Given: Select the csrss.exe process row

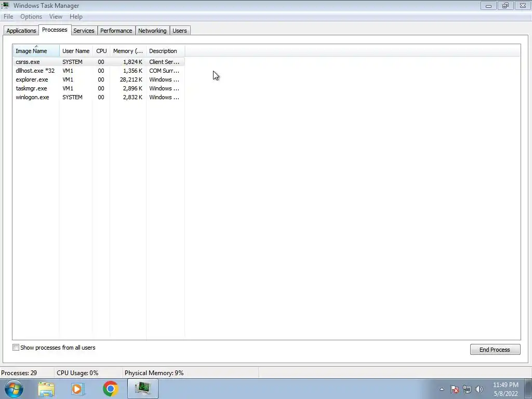Looking at the screenshot, I should tap(99, 62).
